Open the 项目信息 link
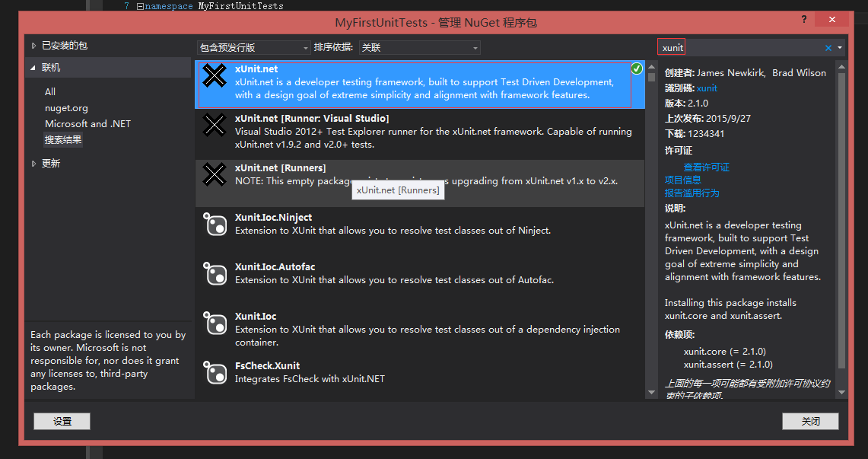868x459 pixels. click(682, 180)
